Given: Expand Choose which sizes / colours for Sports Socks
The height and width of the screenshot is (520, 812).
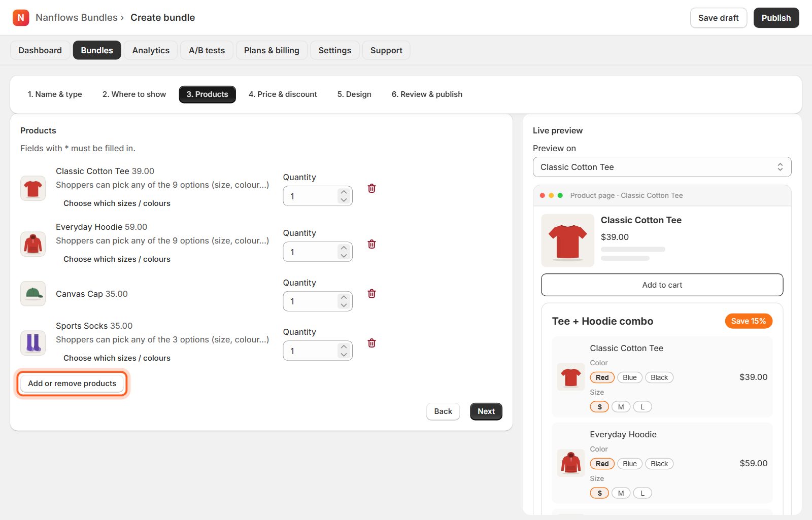Looking at the screenshot, I should 117,358.
